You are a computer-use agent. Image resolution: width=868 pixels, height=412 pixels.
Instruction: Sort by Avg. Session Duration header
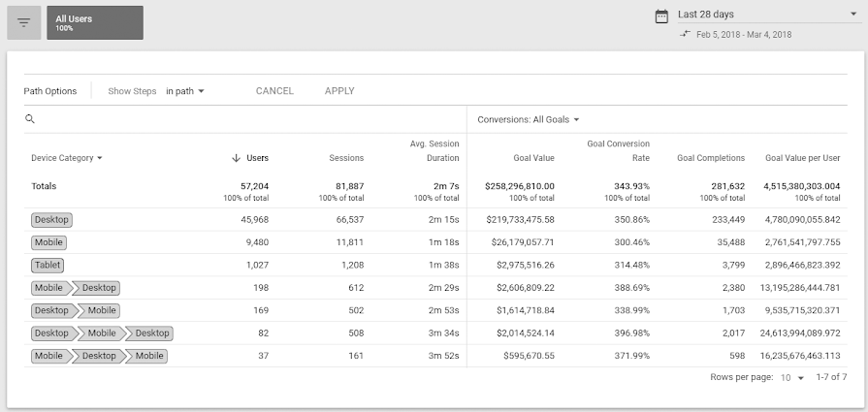tap(434, 151)
